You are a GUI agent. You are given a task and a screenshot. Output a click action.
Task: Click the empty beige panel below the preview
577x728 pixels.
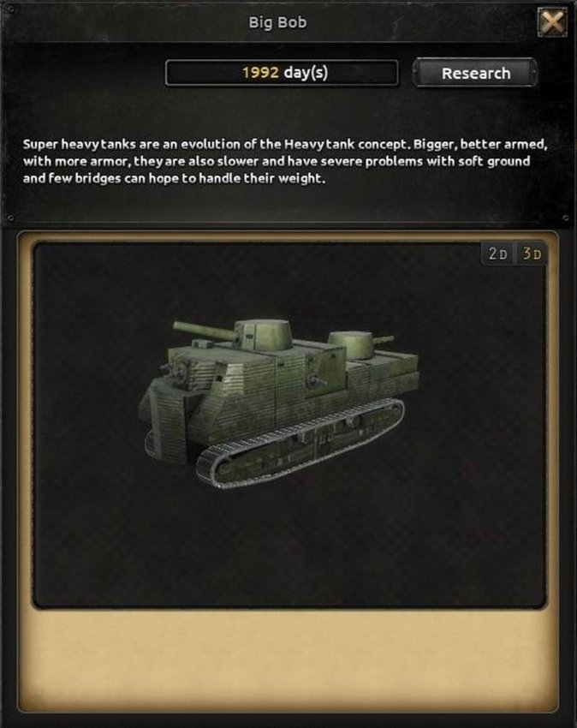click(x=288, y=659)
